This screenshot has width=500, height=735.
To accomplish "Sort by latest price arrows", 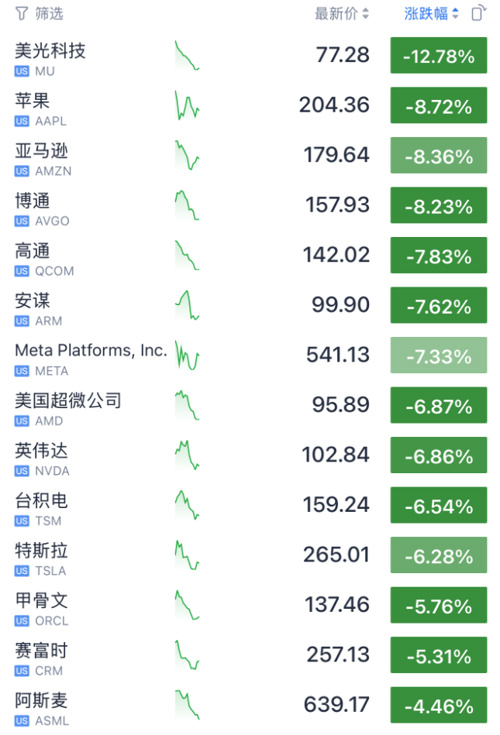I will pyautogui.click(x=366, y=14).
